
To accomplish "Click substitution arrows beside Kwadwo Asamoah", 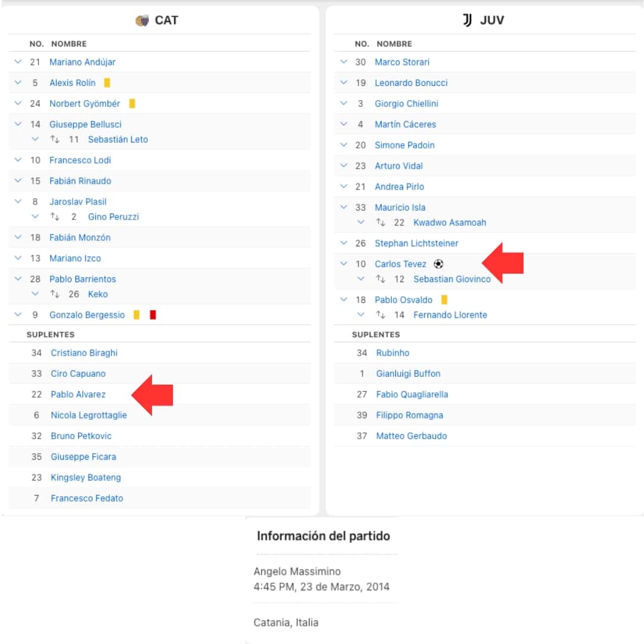I will pos(380,222).
